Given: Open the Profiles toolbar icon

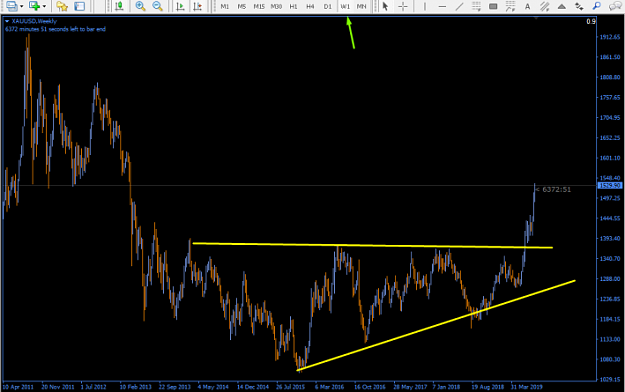Looking at the screenshot, I should [11, 6].
